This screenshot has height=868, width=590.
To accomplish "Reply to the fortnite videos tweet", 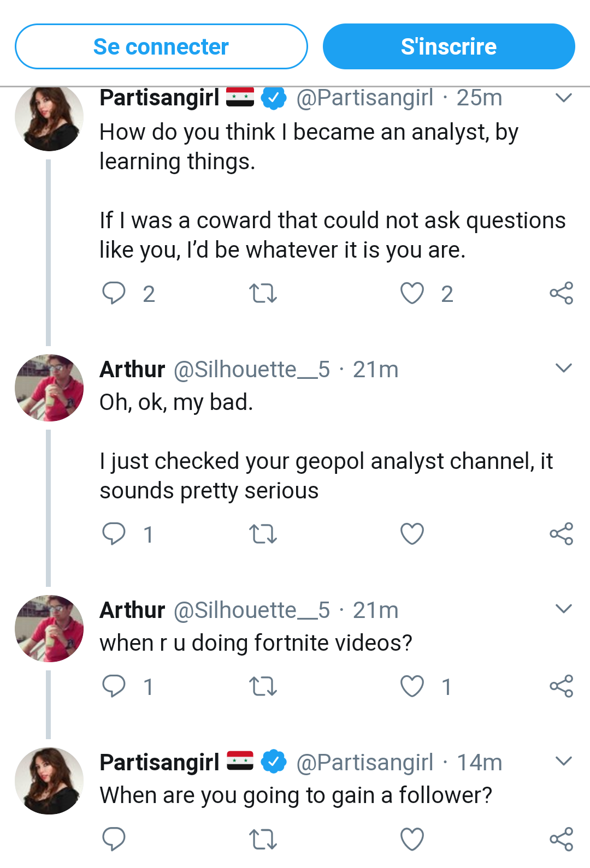I will click(114, 686).
